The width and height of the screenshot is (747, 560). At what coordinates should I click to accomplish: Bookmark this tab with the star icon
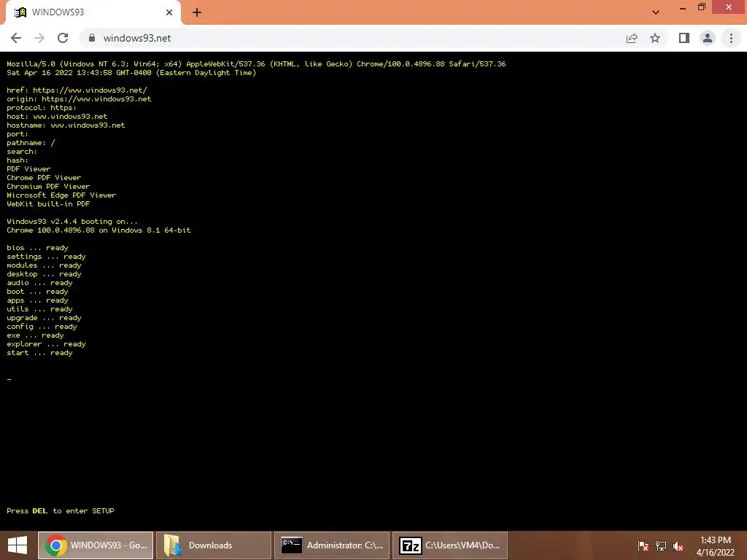coord(655,38)
